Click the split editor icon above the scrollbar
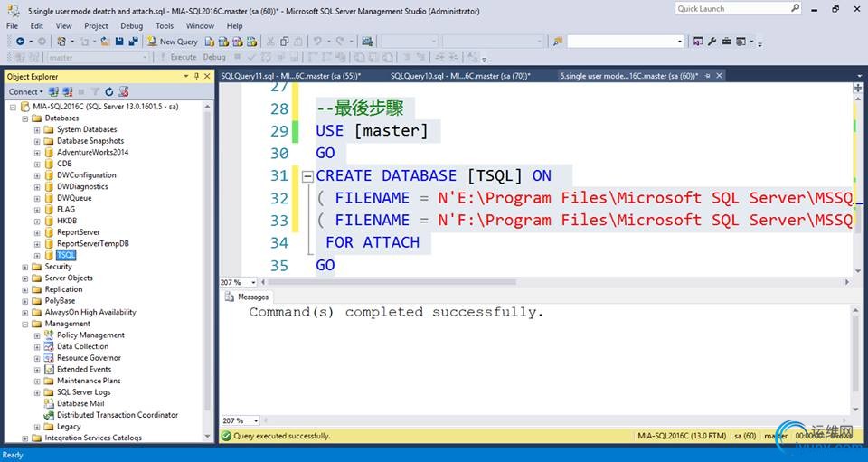The height and width of the screenshot is (462, 868). click(858, 88)
